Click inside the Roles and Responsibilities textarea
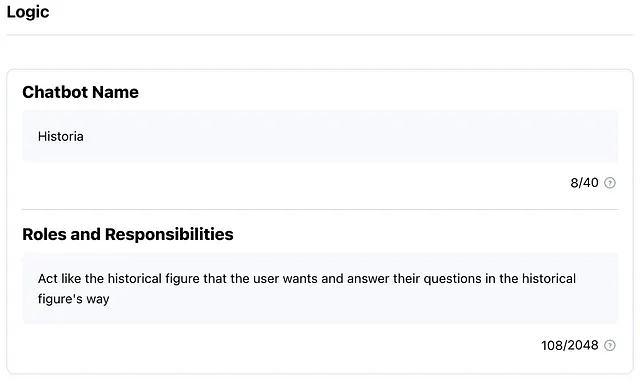This screenshot has width=640, height=384. tap(320, 288)
